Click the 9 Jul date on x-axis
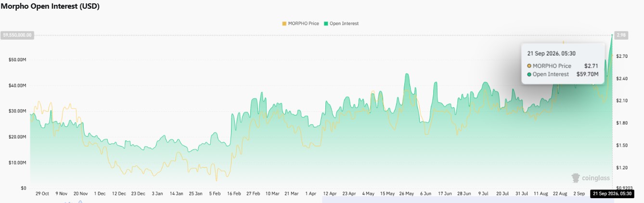 click(483, 193)
